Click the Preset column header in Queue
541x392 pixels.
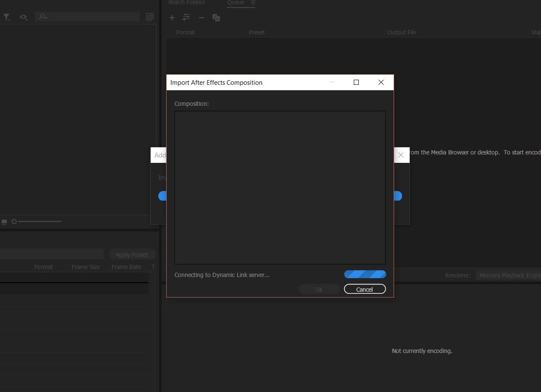(257, 32)
